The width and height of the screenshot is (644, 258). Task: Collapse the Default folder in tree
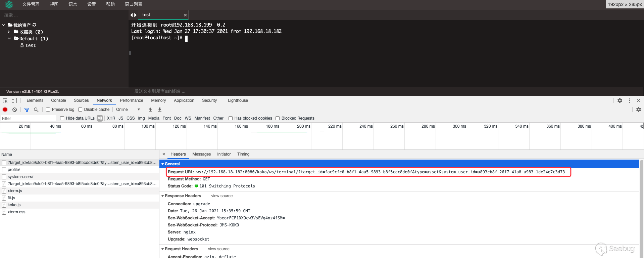pyautogui.click(x=9, y=39)
